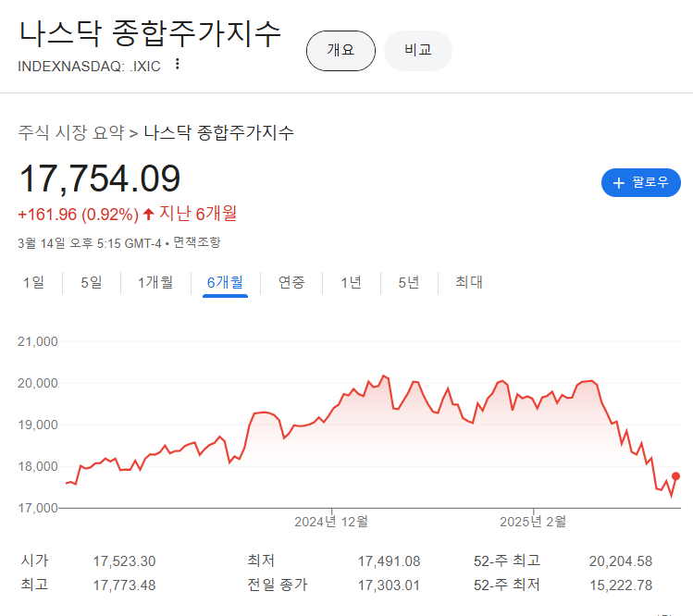This screenshot has height=616, width=693.
Task: Click the 시가 value 17,523.30
Action: pyautogui.click(x=124, y=561)
